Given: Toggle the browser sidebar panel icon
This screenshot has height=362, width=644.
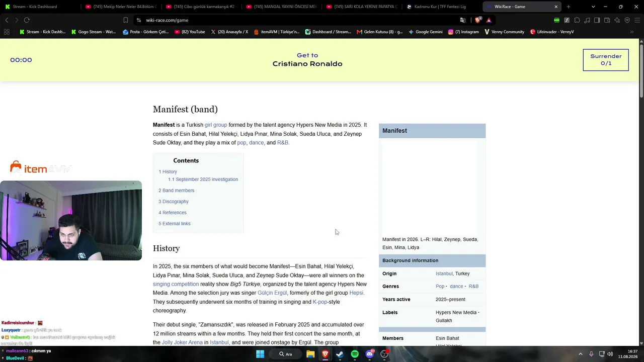Looking at the screenshot, I should click(597, 20).
